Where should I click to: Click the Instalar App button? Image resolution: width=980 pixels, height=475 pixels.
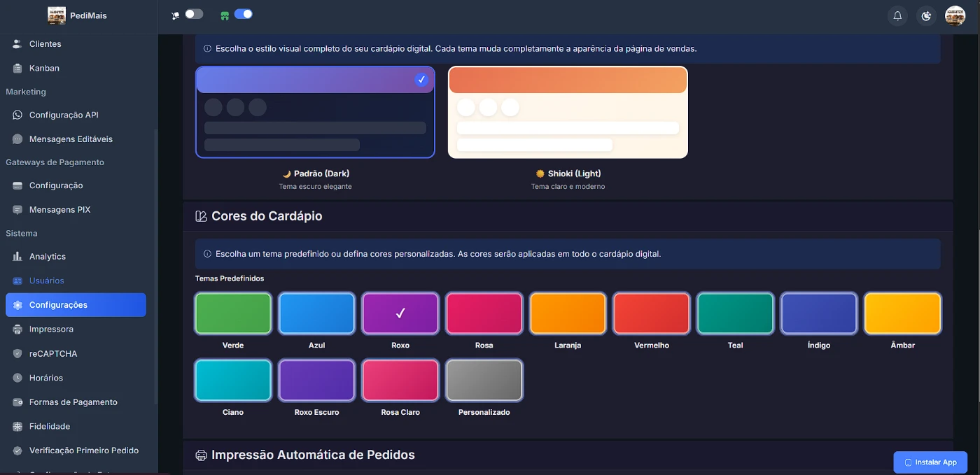coord(930,462)
